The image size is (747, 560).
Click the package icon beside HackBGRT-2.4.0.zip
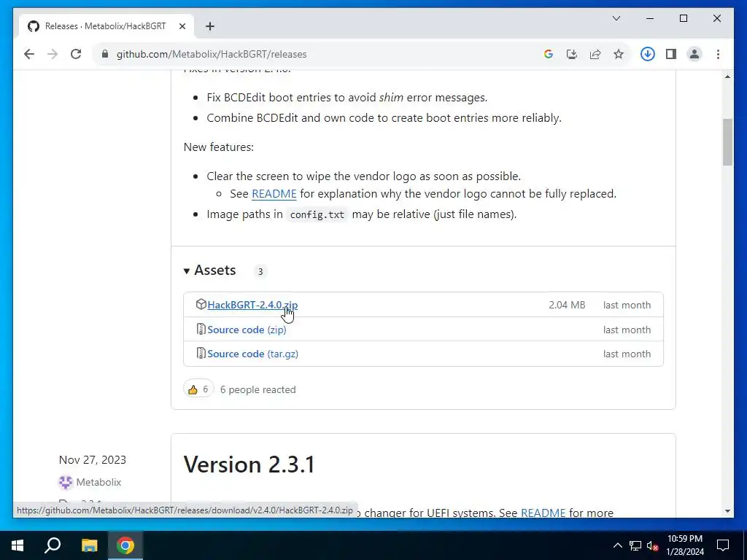click(x=201, y=304)
